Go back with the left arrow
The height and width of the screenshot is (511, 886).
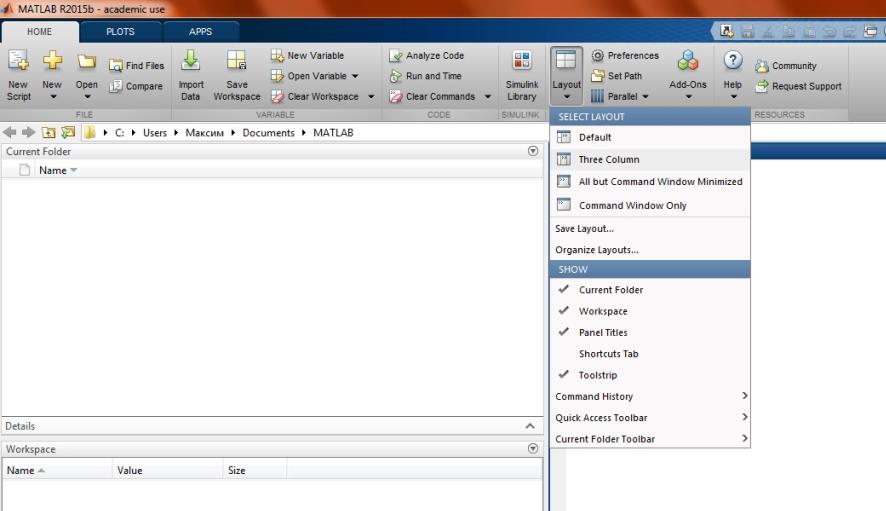[10, 132]
